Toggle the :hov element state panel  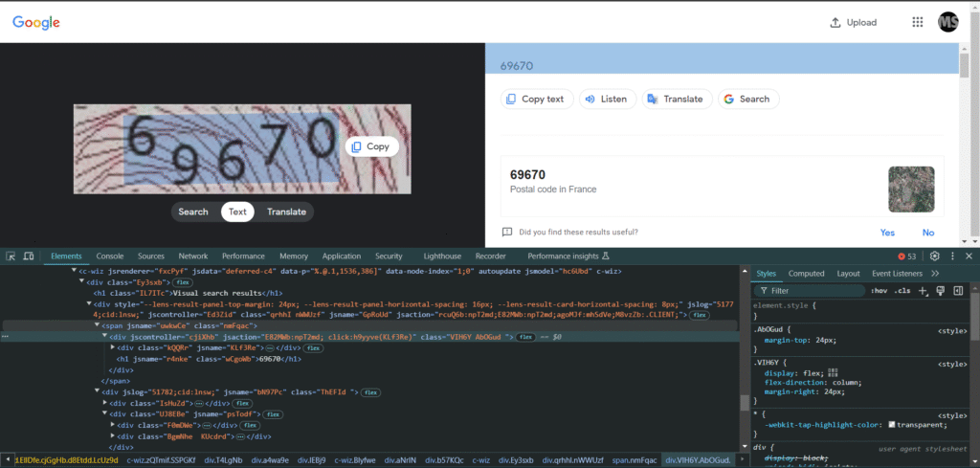pyautogui.click(x=880, y=290)
